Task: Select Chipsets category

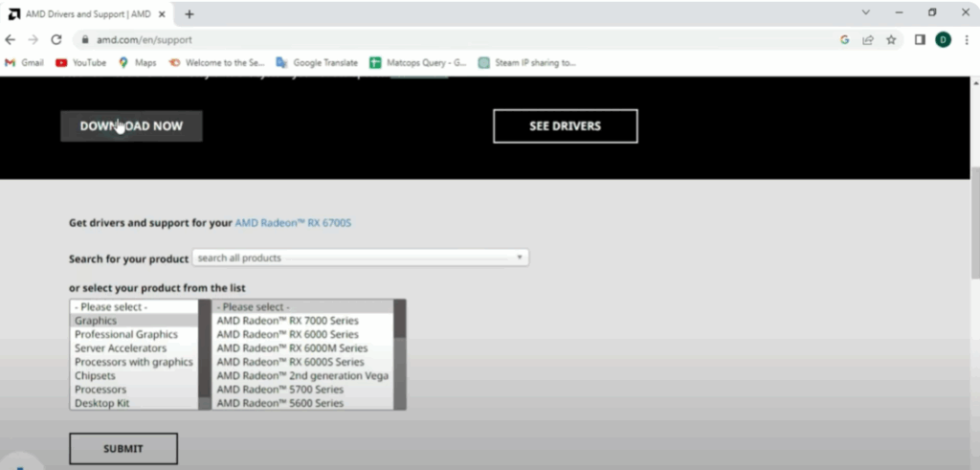Action: 134,375
